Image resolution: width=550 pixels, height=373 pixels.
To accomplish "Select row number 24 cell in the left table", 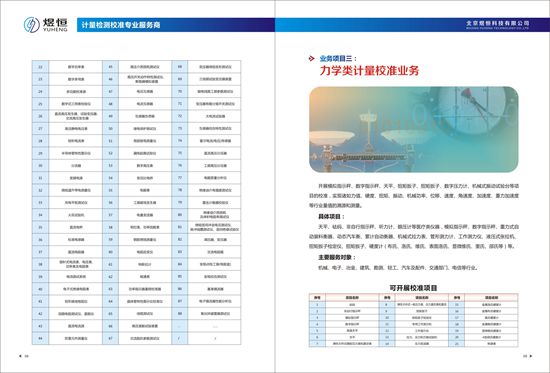I will point(40,91).
